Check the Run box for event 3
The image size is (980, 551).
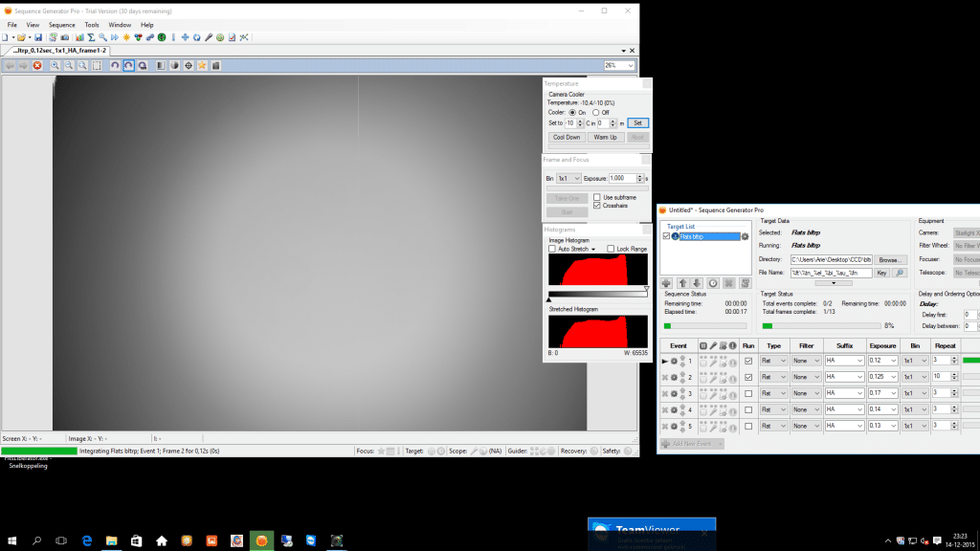(748, 393)
